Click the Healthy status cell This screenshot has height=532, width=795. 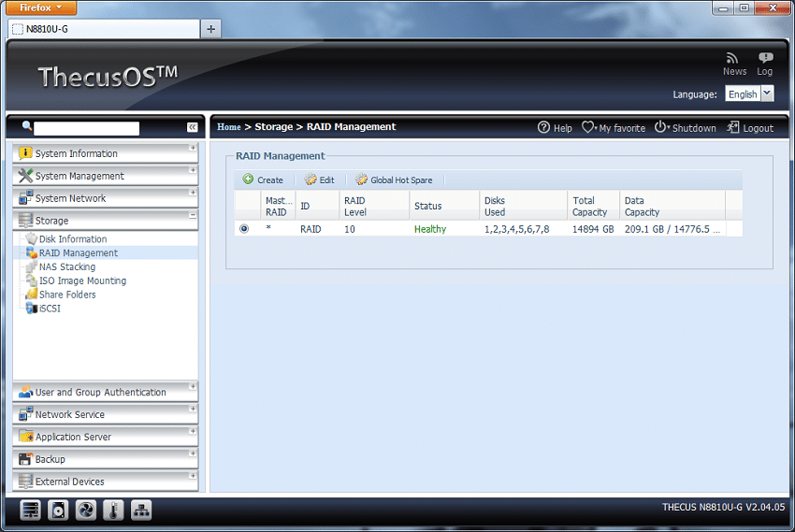[430, 229]
